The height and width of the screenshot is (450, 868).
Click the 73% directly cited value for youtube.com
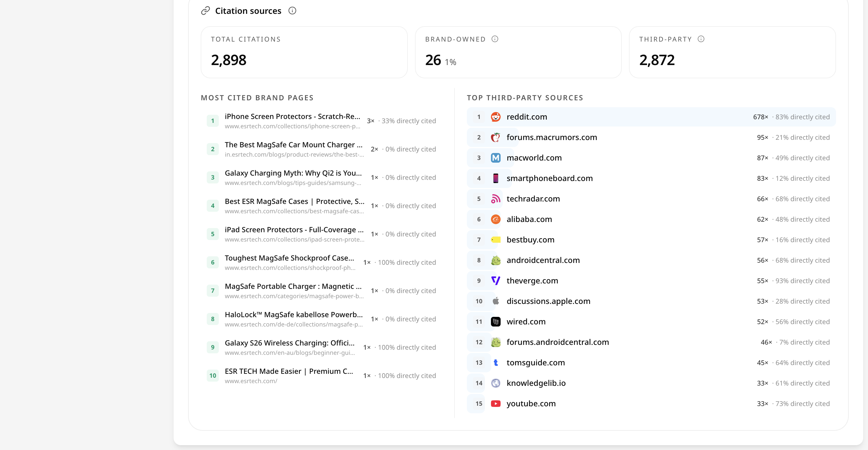802,404
